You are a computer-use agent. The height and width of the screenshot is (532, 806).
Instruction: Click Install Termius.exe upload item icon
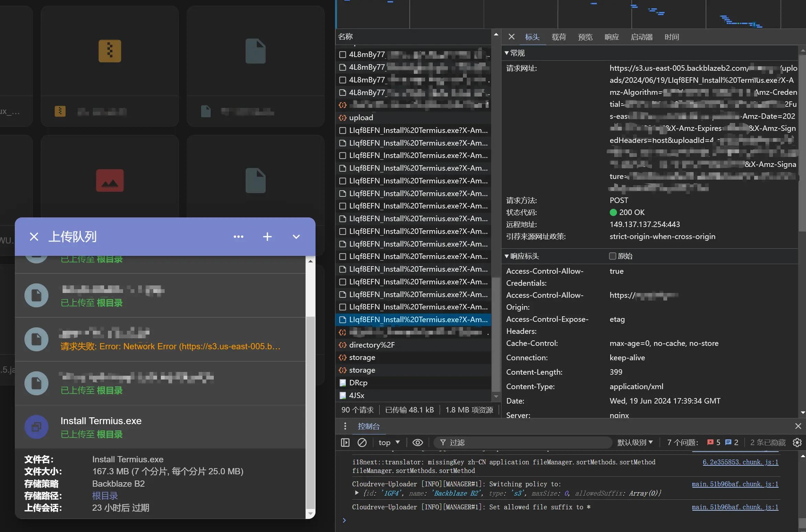click(36, 427)
